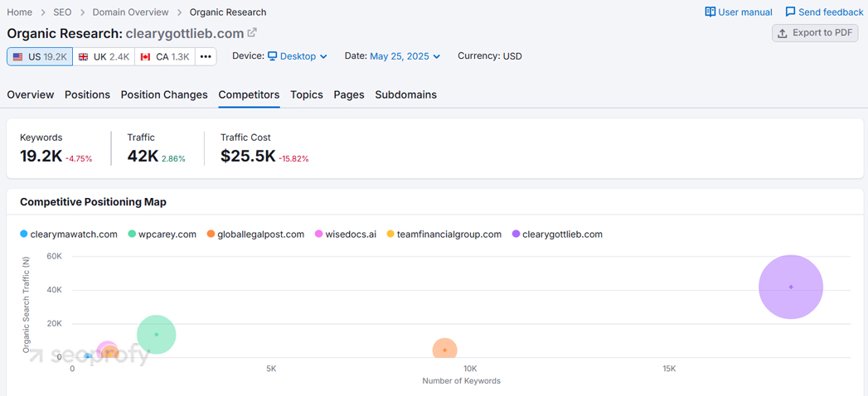The image size is (868, 396).
Task: Switch to the Topics tab
Action: click(x=307, y=94)
